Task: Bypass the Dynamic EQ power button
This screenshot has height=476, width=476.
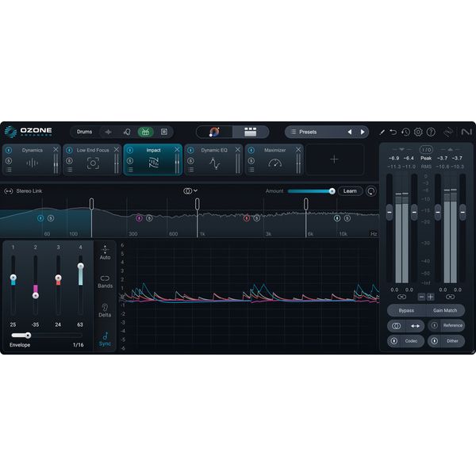Action: 190,150
